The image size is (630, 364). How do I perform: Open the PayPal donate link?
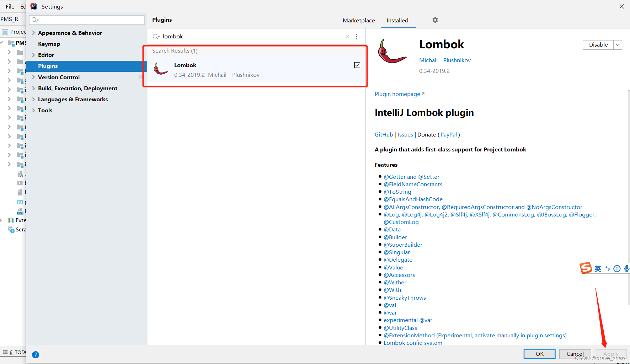tap(449, 134)
